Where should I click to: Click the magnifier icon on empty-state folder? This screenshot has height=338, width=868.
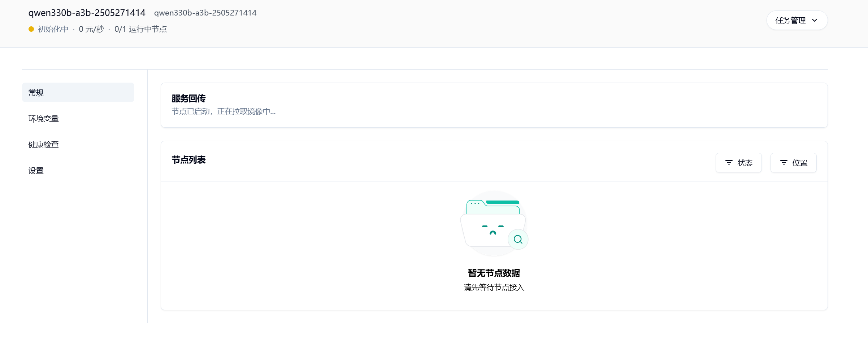coord(518,239)
